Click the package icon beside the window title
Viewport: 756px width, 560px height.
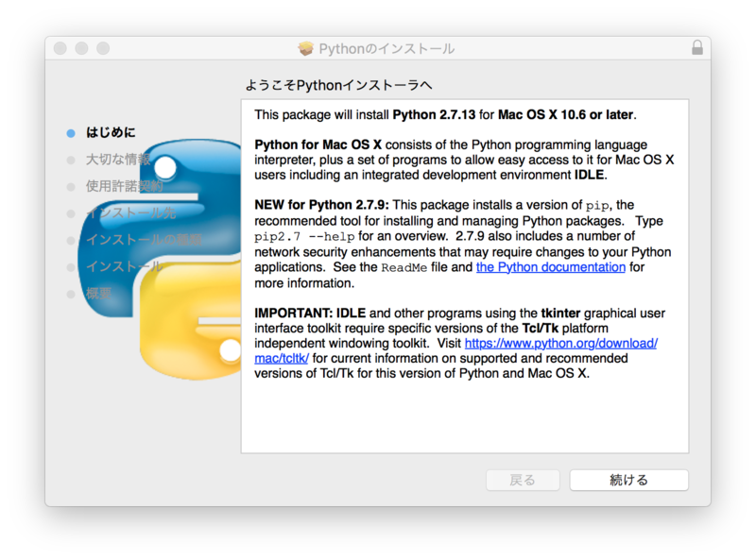pos(305,48)
